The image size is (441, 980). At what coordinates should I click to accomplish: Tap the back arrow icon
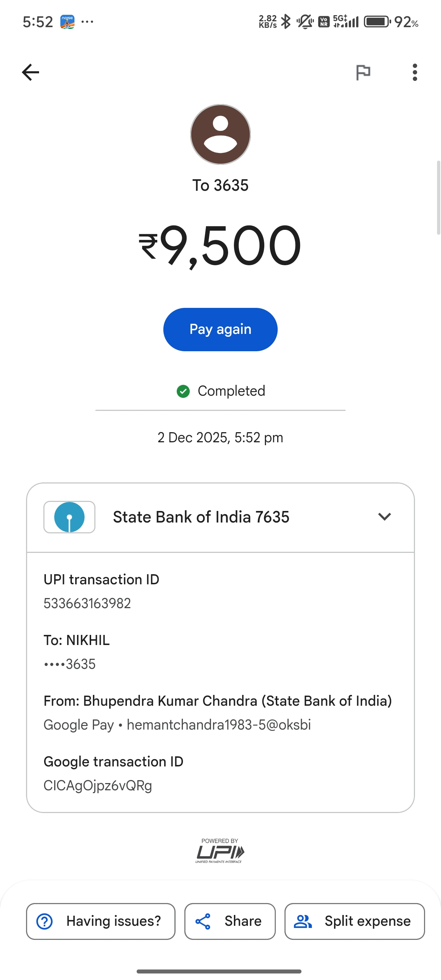[x=30, y=72]
